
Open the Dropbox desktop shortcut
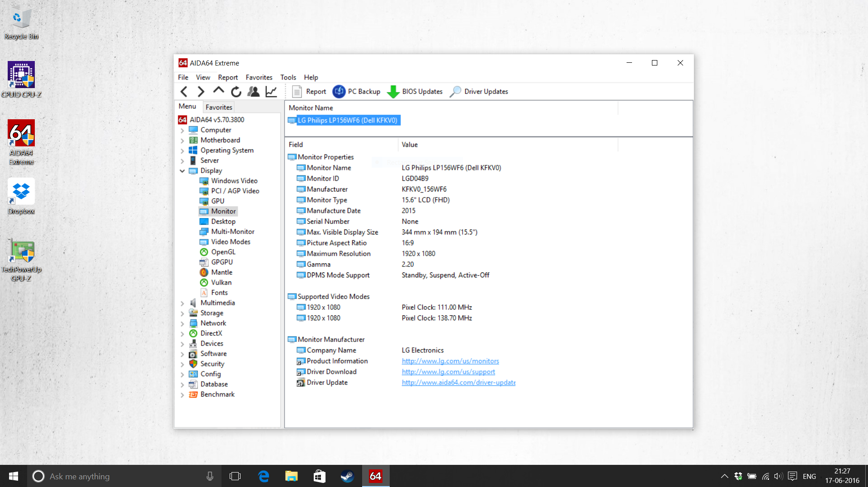[x=21, y=197]
